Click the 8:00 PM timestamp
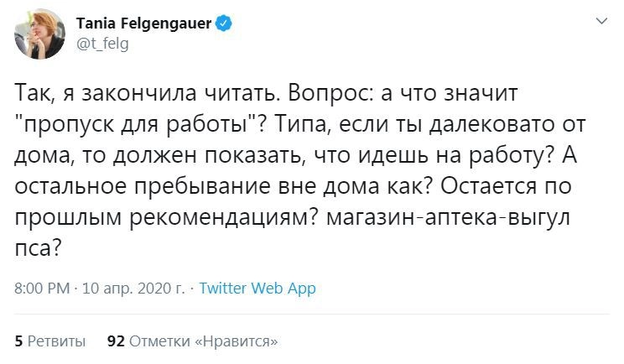624x364 pixels. 41,289
